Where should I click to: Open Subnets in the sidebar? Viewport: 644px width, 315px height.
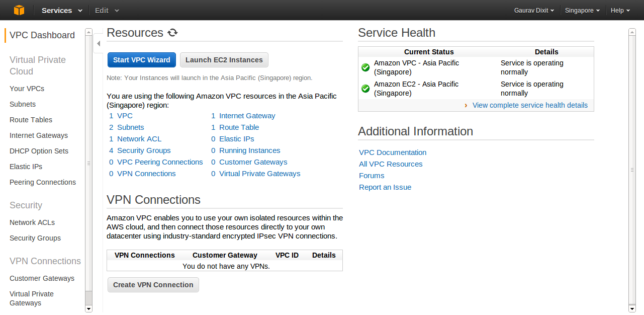tap(23, 104)
